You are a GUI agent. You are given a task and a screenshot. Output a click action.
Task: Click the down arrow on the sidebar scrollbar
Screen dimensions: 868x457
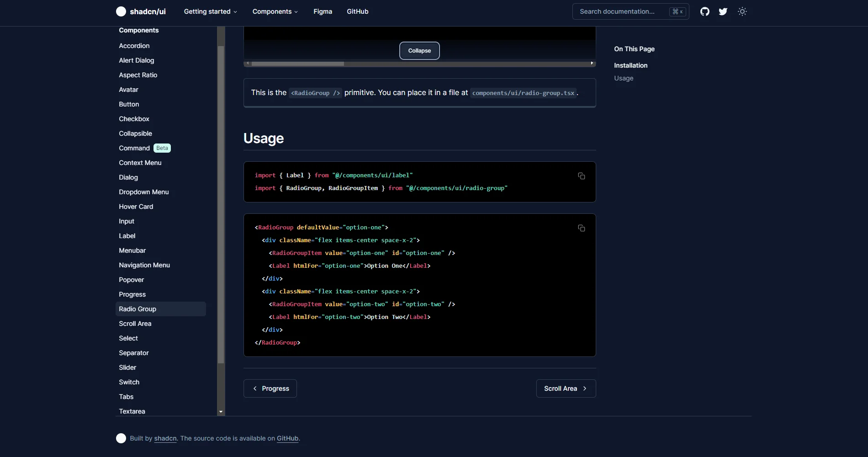221,411
